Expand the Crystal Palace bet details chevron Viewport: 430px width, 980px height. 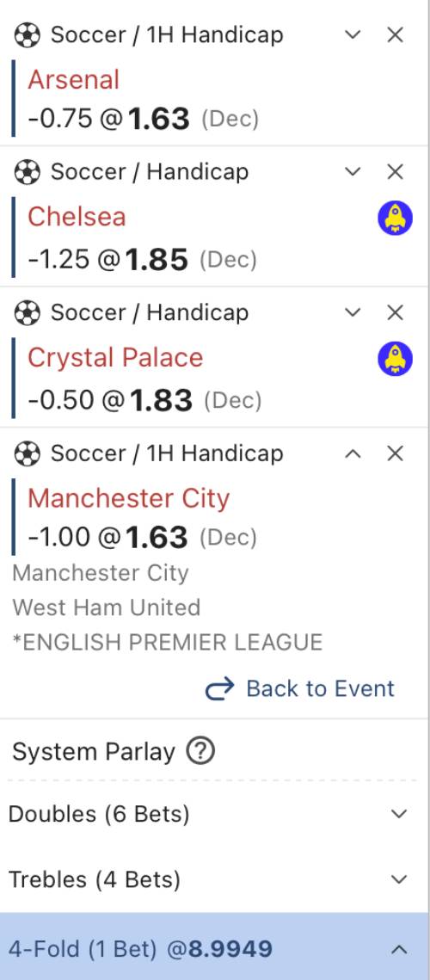pos(353,312)
